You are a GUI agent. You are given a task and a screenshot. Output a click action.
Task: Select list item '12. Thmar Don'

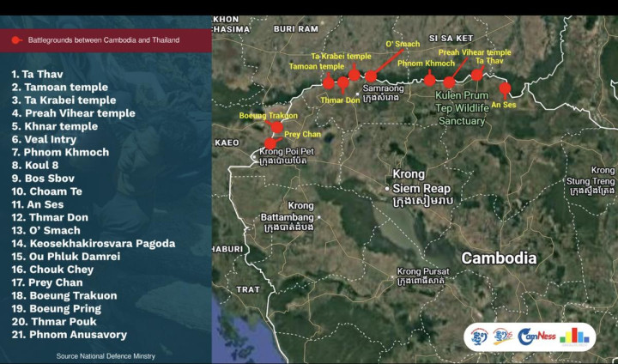click(x=50, y=217)
